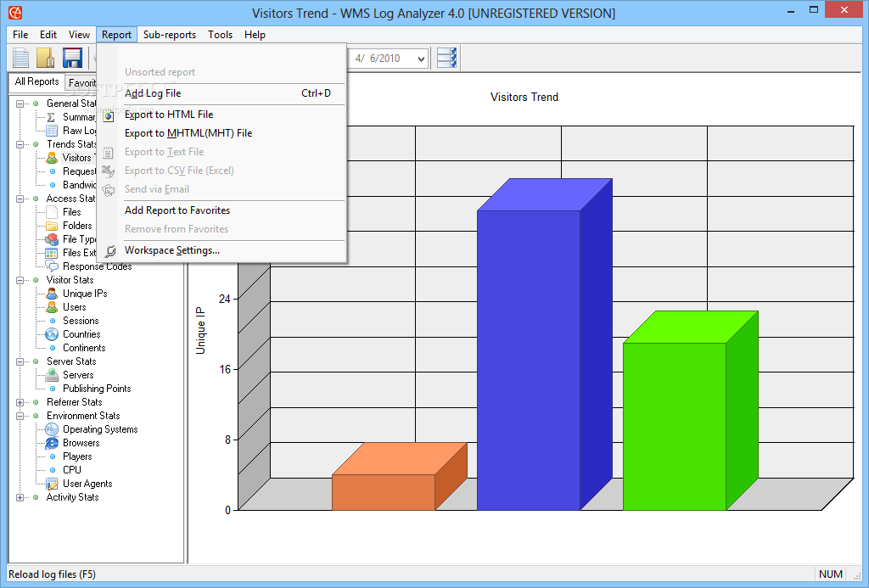
Task: Collapse the Environment Stats tree node
Action: pos(20,416)
